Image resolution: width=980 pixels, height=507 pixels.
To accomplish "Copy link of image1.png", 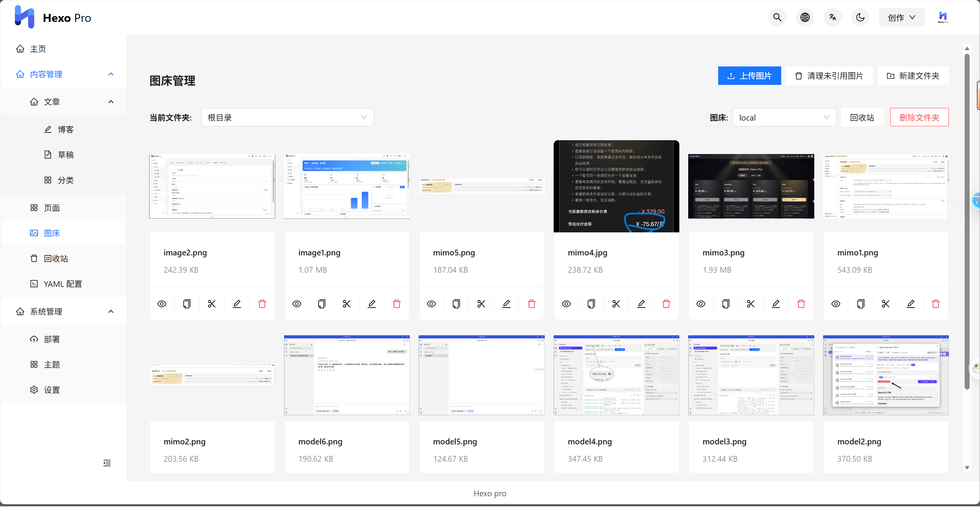I will pyautogui.click(x=322, y=304).
